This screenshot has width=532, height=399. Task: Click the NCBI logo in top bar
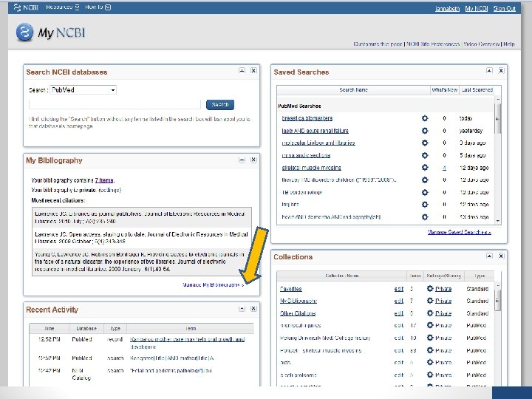(x=26, y=7)
